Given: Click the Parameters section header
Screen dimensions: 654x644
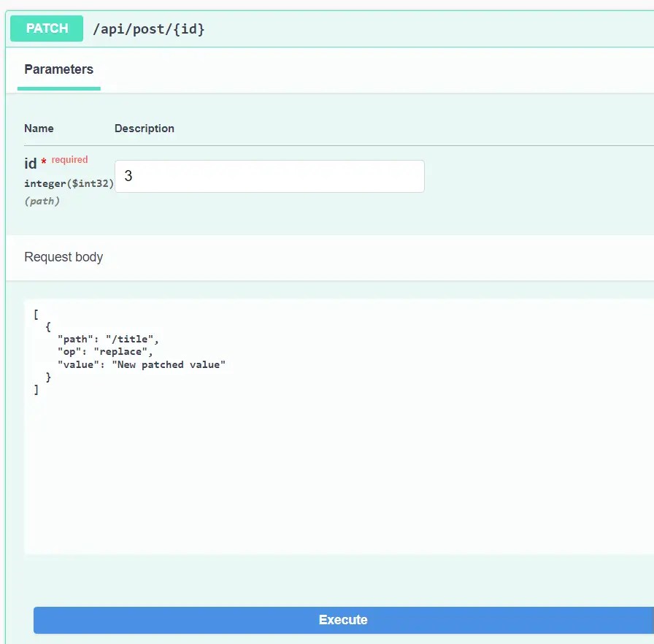Looking at the screenshot, I should (x=58, y=69).
